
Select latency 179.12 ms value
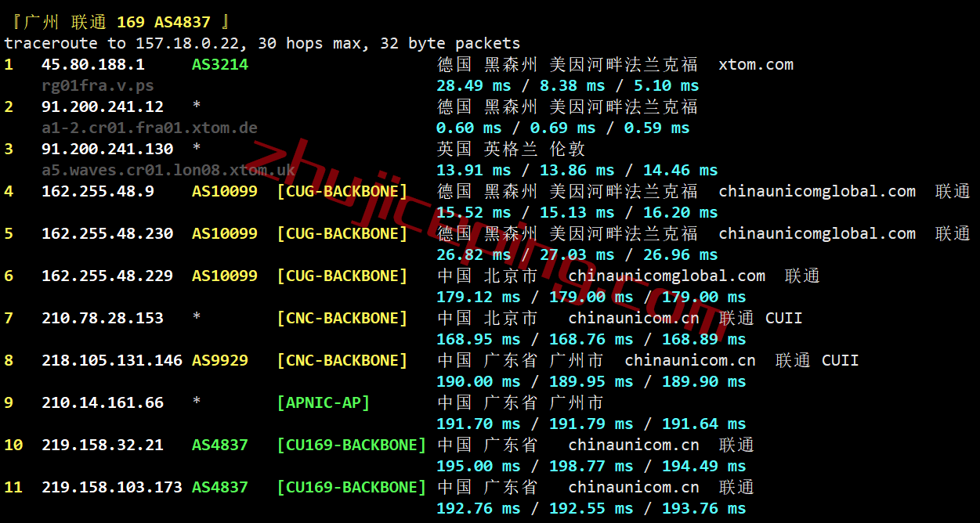click(x=479, y=297)
